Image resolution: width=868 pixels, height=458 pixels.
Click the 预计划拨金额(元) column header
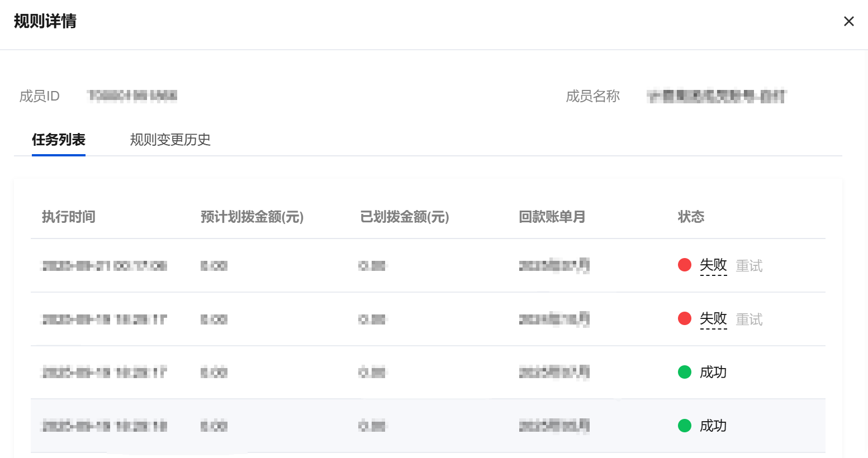252,217
